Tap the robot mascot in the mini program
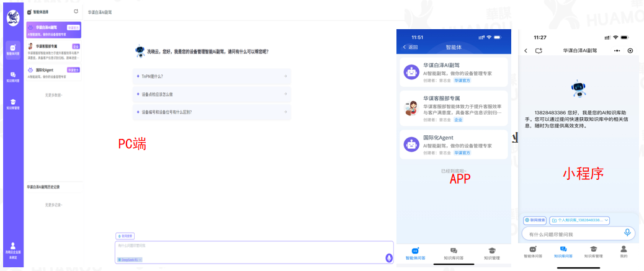 pos(579,89)
